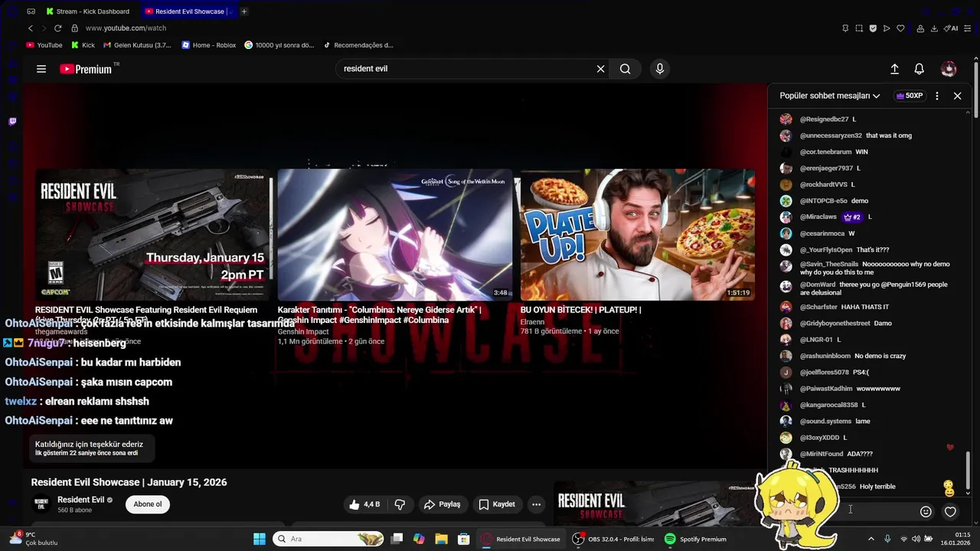The width and height of the screenshot is (980, 551).
Task: Open the browser snapshot tool icon
Action: point(859,28)
